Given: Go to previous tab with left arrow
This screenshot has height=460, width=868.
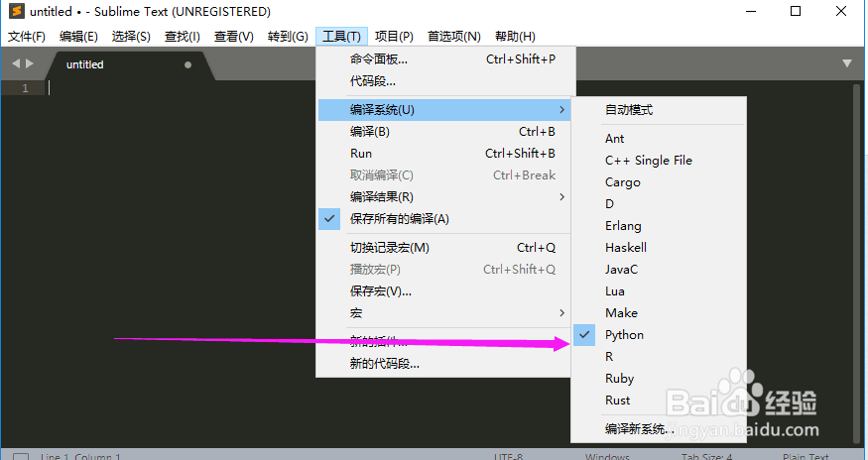Looking at the screenshot, I should [16, 63].
